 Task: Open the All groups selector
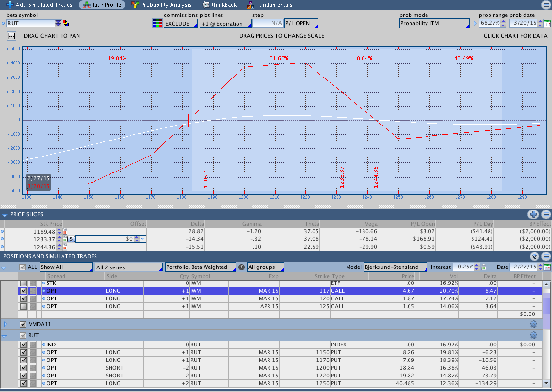(266, 267)
